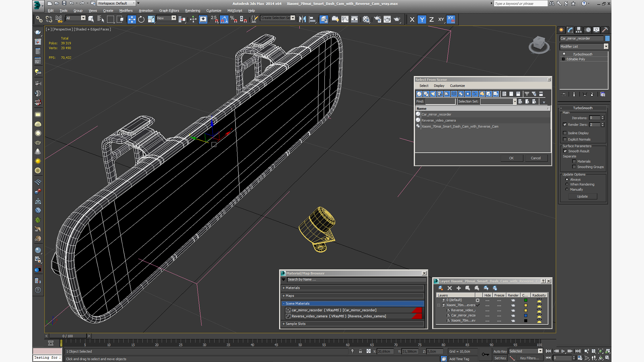Click Cancel in Select From Scene dialog
This screenshot has width=644, height=362.
click(x=536, y=158)
